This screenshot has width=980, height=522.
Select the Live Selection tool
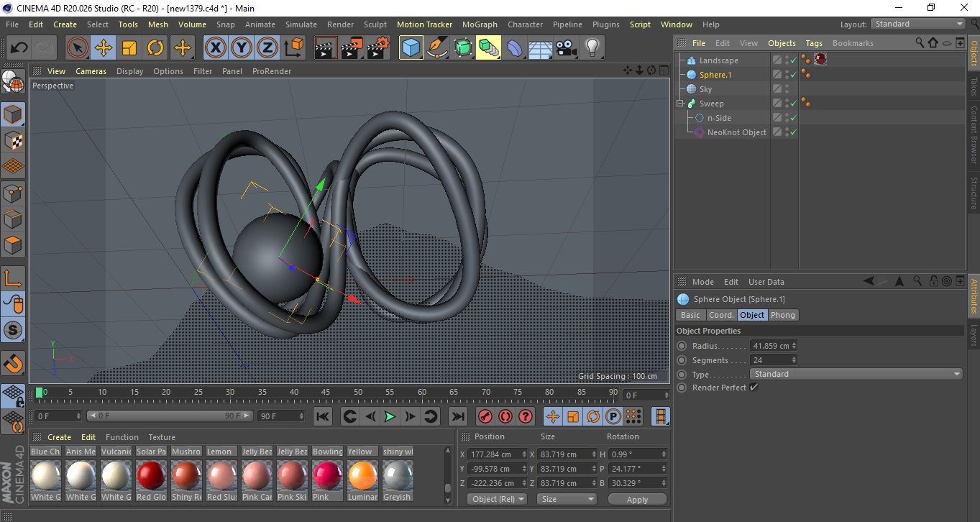click(78, 48)
